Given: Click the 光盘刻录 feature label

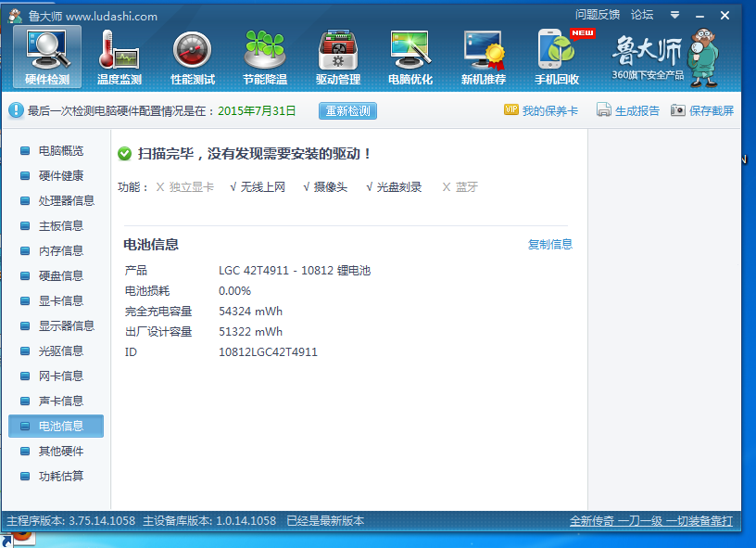Looking at the screenshot, I should pyautogui.click(x=399, y=187).
